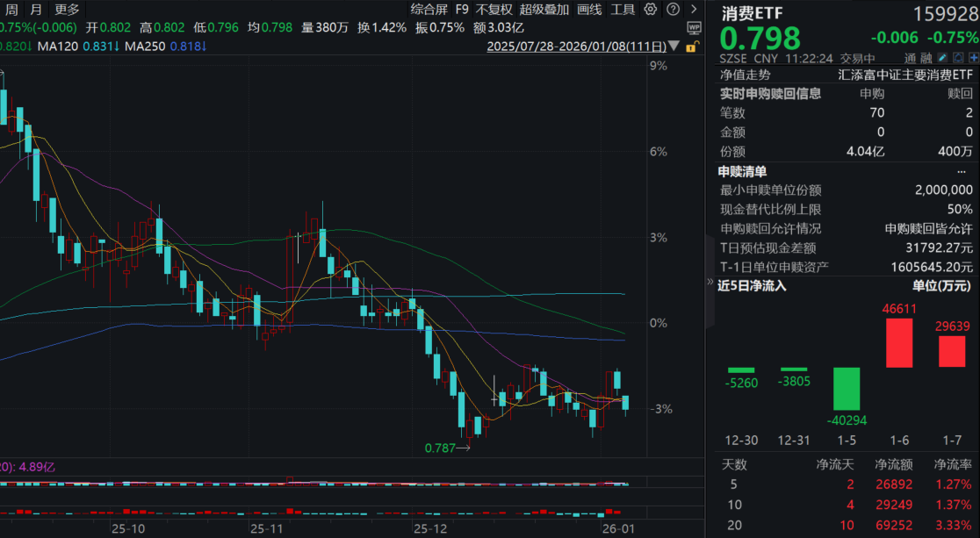Expand the 更多 menu

pyautogui.click(x=67, y=9)
